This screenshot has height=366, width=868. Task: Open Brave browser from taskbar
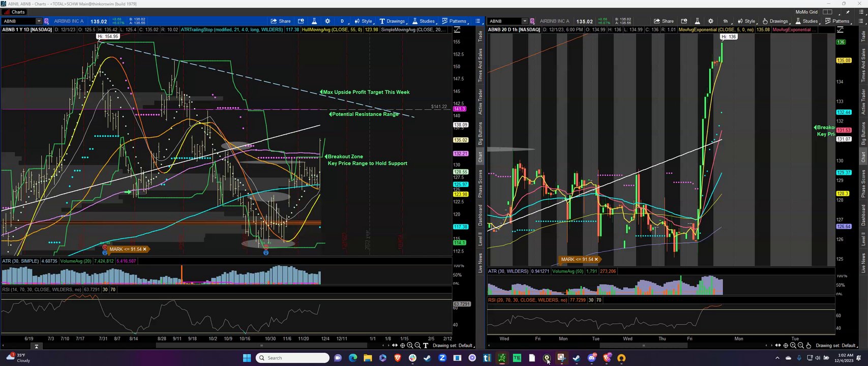[x=398, y=358]
